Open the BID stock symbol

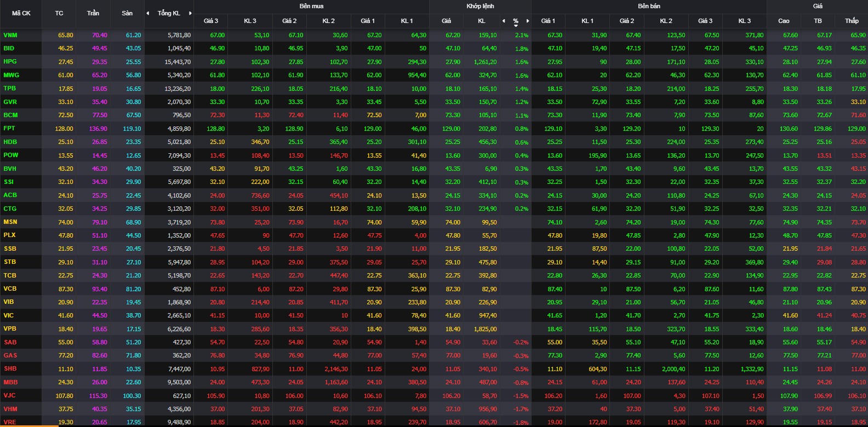(x=9, y=48)
